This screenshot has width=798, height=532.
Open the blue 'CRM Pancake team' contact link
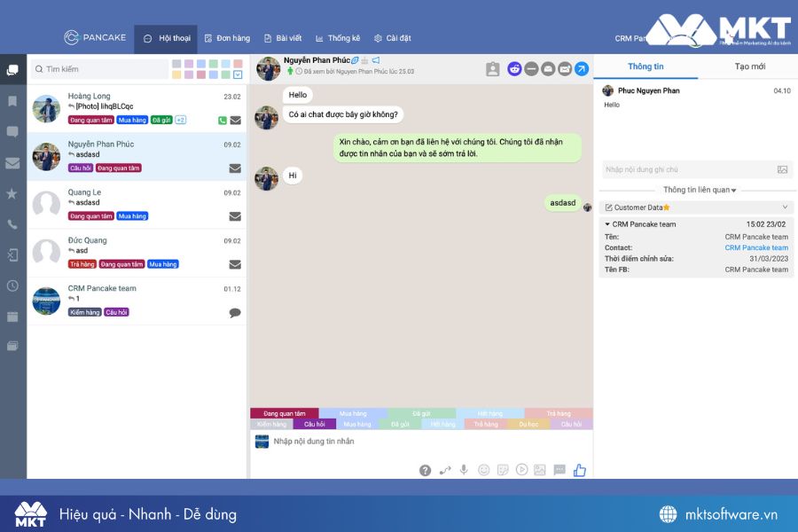click(756, 248)
